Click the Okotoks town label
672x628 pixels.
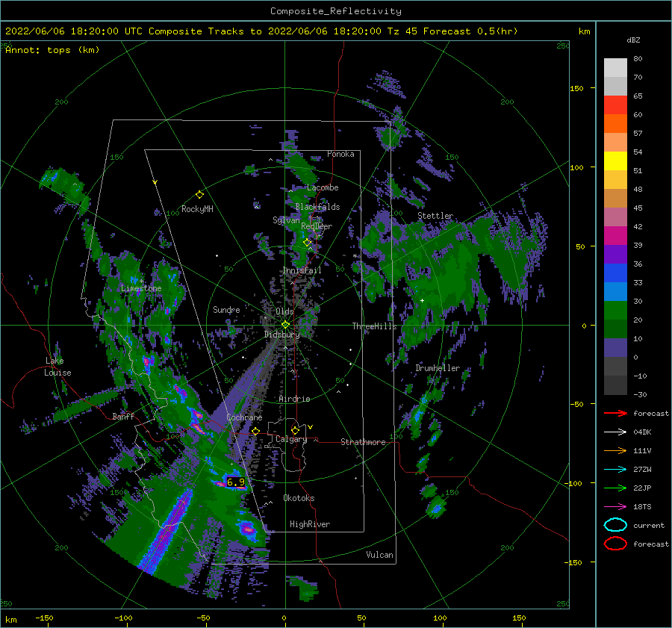point(299,498)
